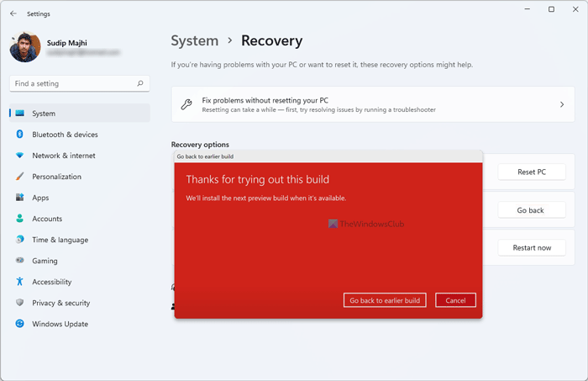The height and width of the screenshot is (381, 588).
Task: Click the Reset PC button
Action: click(531, 172)
